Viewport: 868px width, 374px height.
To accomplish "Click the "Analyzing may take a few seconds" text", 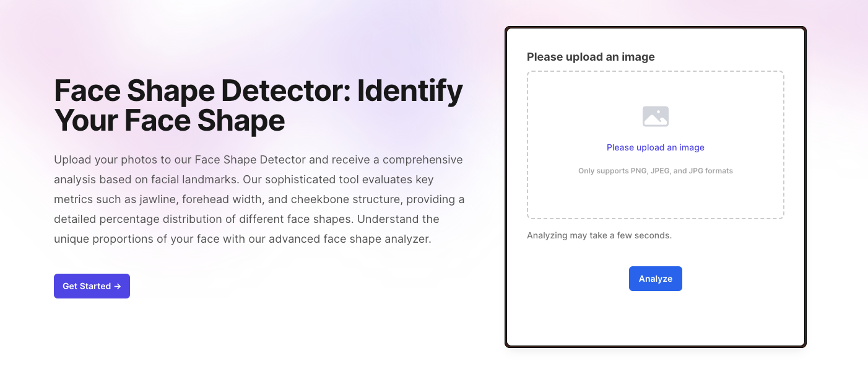I will coord(599,235).
